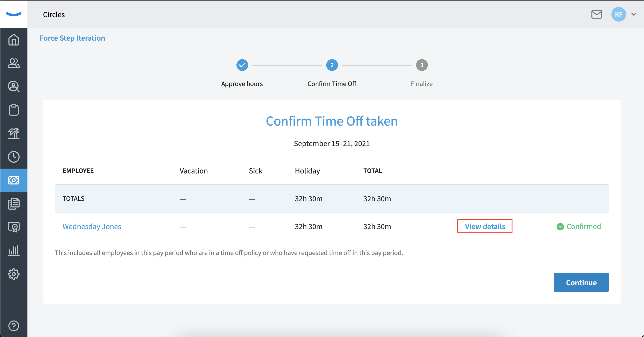Open the certificate badge icon in sidebar

(x=13, y=227)
